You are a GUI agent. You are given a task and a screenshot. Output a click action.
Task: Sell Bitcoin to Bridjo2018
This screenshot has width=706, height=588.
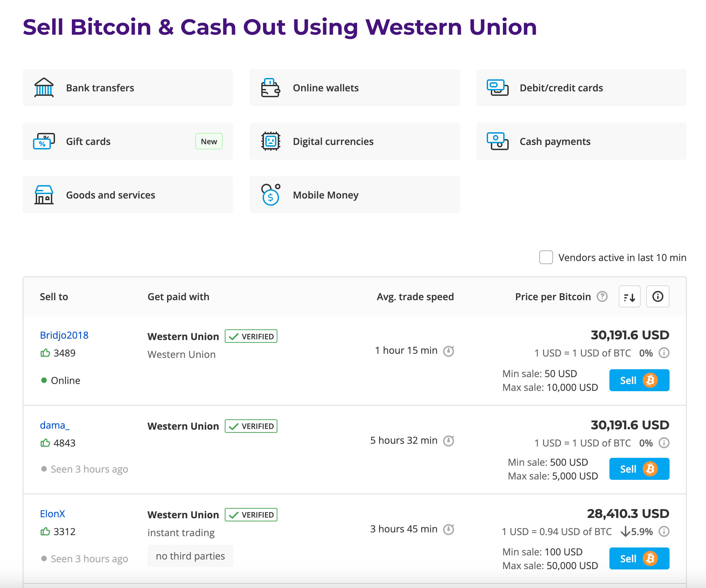point(639,380)
